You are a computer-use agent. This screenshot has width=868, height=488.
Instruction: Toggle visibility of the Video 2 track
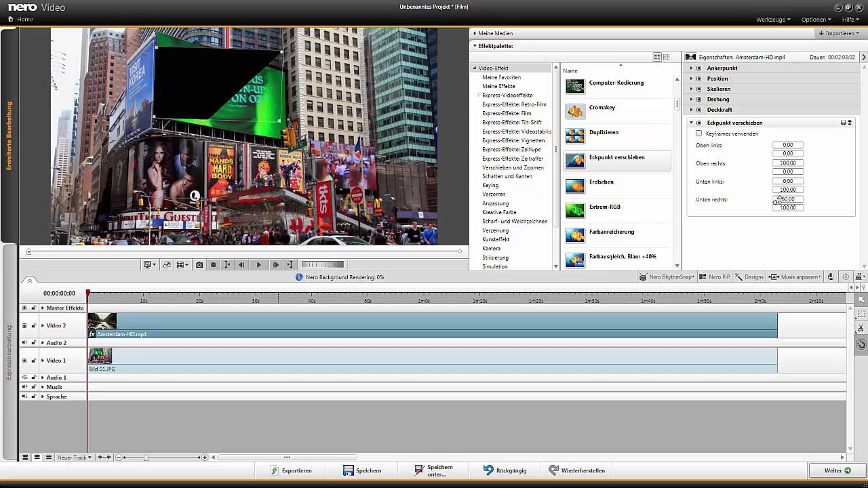click(24, 325)
